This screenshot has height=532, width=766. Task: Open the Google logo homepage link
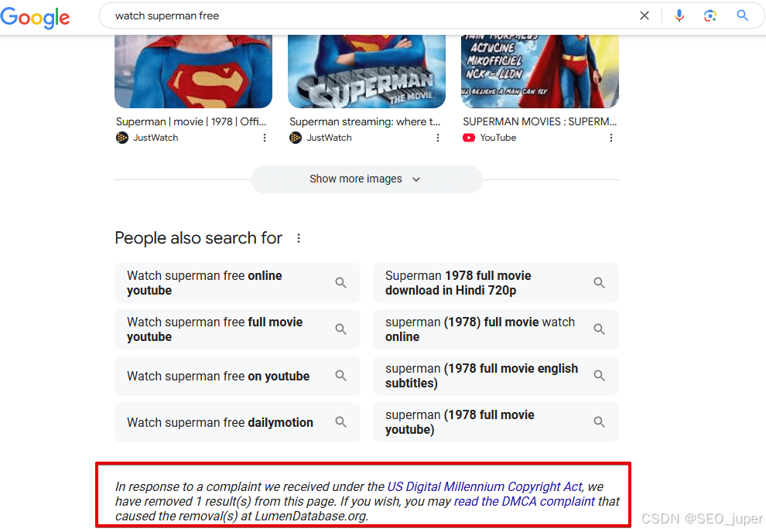[x=35, y=18]
